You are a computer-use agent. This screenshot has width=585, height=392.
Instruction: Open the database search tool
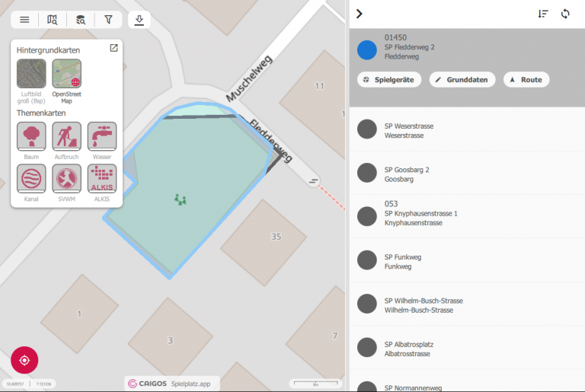pos(81,20)
